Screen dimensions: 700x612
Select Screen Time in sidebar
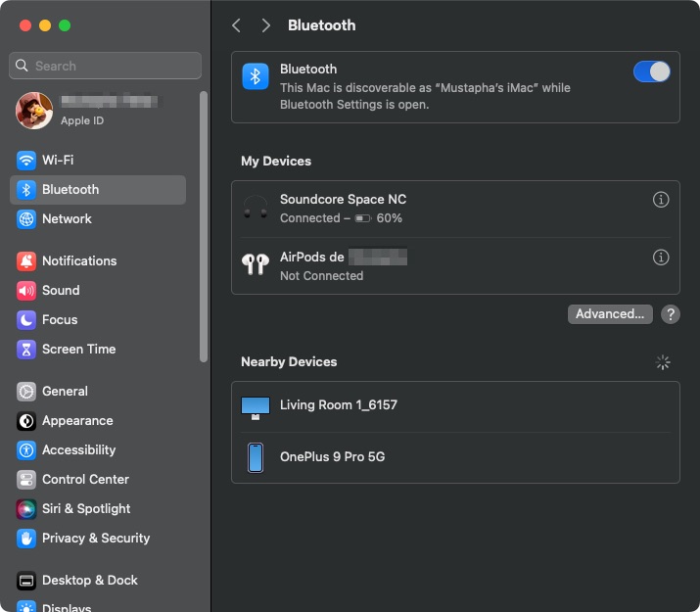(x=98, y=349)
